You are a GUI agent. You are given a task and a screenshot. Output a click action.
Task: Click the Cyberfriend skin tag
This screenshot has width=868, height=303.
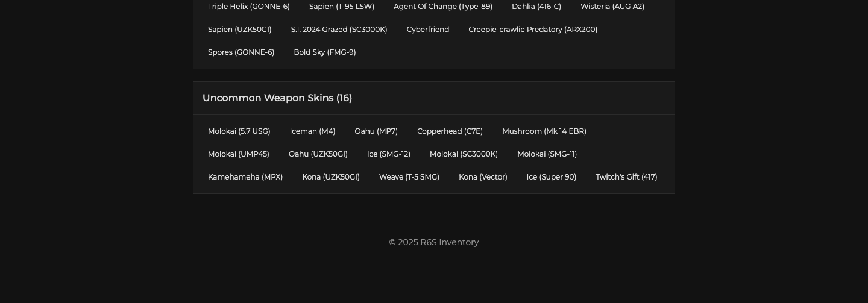[x=427, y=30]
